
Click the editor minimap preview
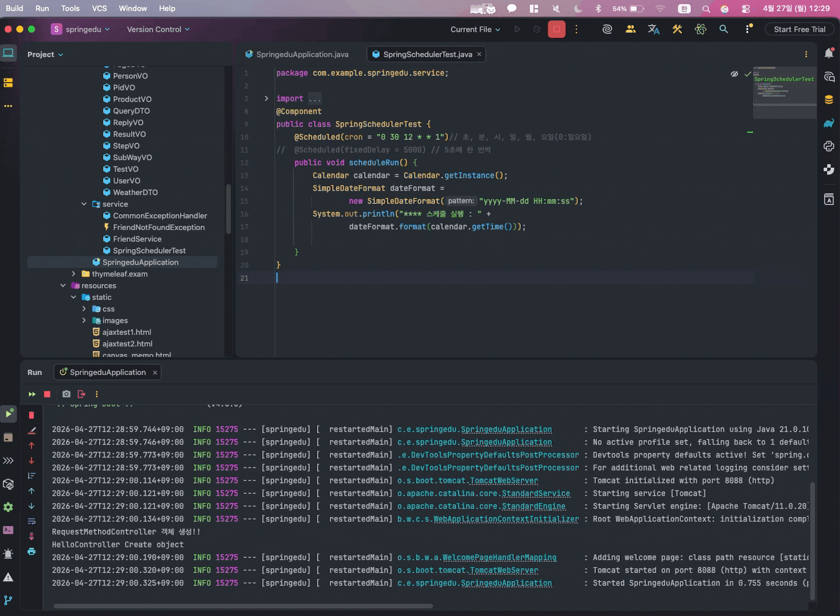pos(785,93)
